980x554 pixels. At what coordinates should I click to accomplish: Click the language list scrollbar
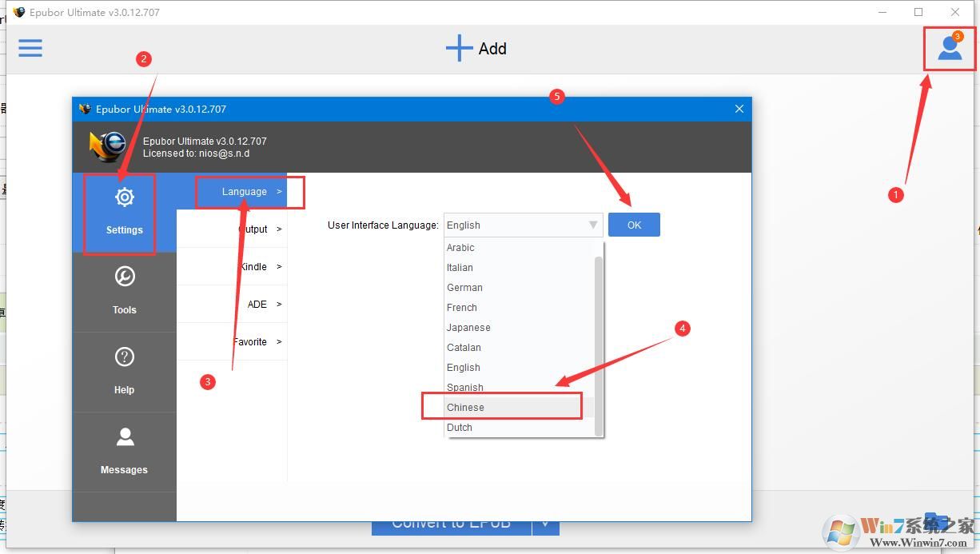pyautogui.click(x=599, y=346)
